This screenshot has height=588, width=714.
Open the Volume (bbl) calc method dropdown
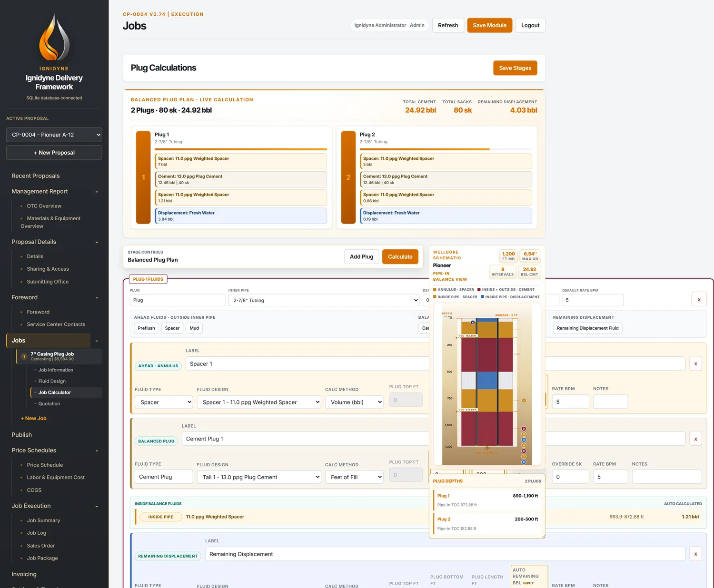[x=354, y=402]
